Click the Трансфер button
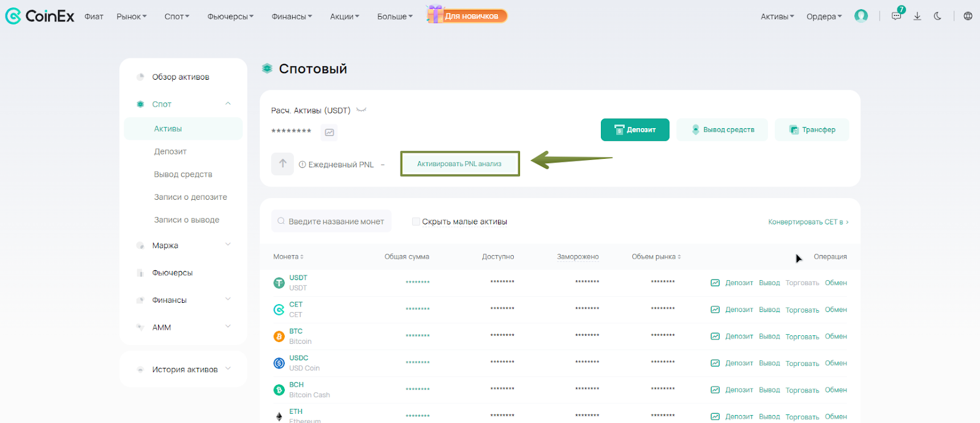980x423 pixels. point(812,129)
